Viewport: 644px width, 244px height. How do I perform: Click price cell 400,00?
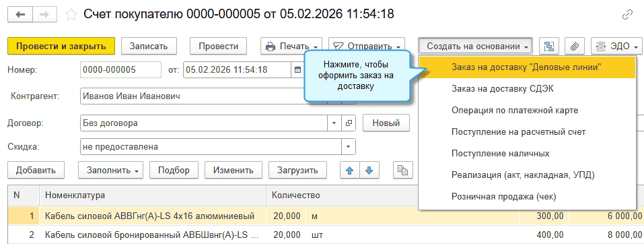click(x=544, y=235)
